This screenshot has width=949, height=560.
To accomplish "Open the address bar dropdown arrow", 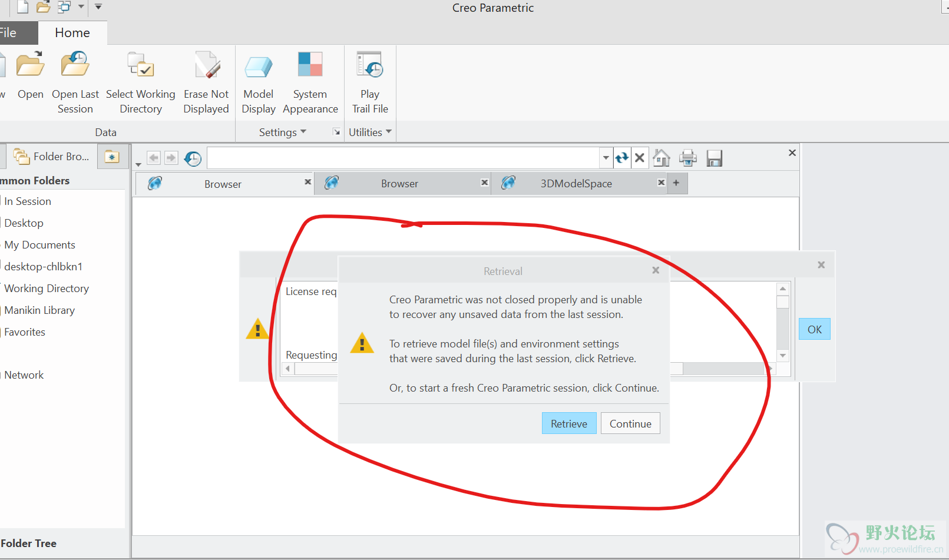I will 606,158.
